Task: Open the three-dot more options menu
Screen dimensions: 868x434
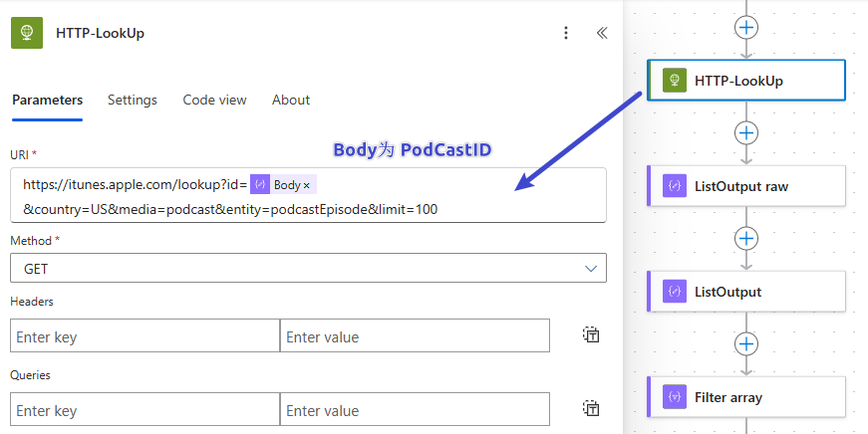Action: point(566,33)
